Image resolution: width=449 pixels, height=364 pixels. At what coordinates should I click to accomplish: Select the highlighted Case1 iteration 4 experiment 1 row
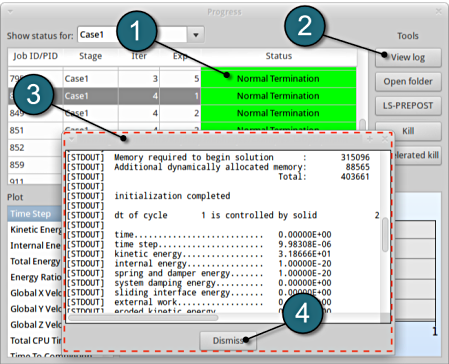pyautogui.click(x=182, y=96)
